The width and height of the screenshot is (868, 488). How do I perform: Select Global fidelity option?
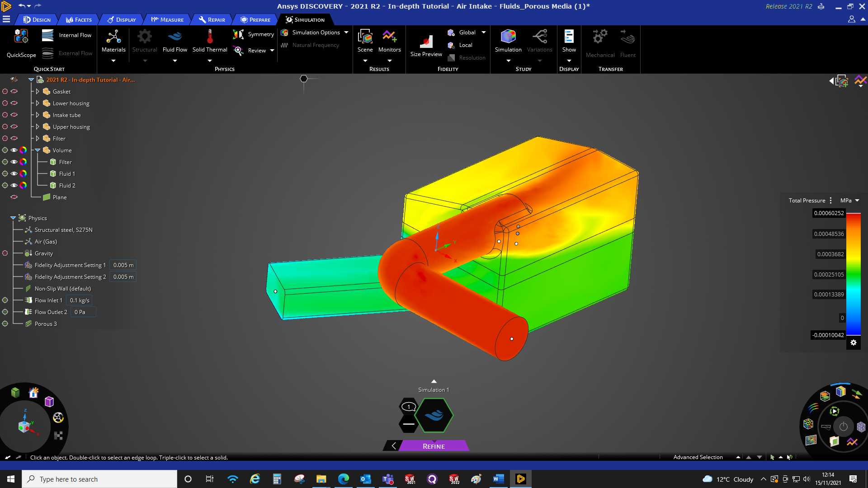tap(462, 33)
